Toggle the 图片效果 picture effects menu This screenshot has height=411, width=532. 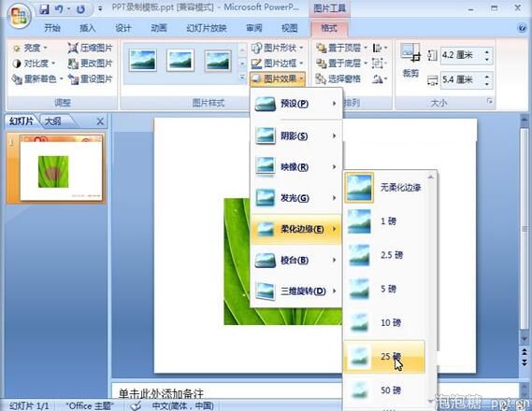(x=277, y=79)
